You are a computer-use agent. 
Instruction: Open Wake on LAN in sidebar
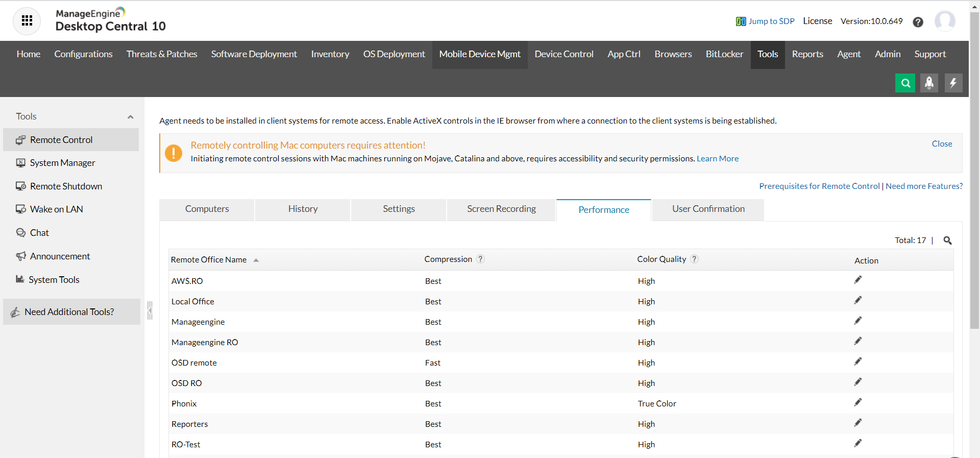[56, 209]
